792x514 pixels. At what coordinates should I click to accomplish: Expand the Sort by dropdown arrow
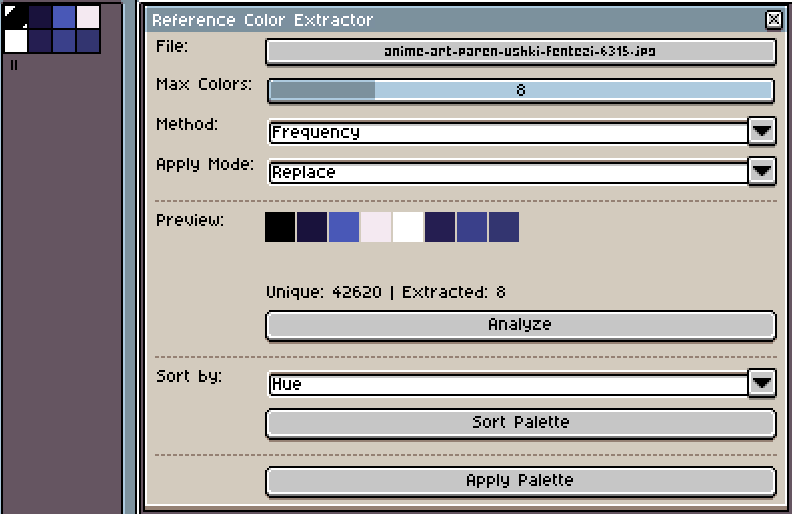pos(762,382)
